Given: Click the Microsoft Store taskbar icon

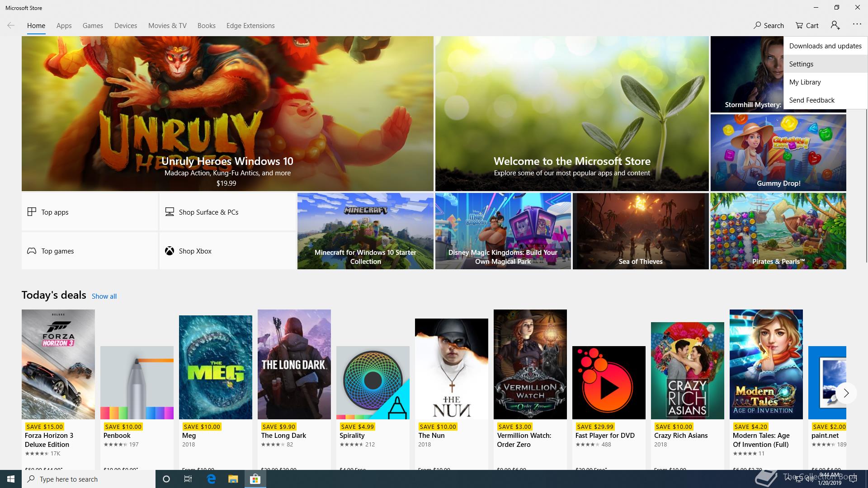Looking at the screenshot, I should (255, 479).
